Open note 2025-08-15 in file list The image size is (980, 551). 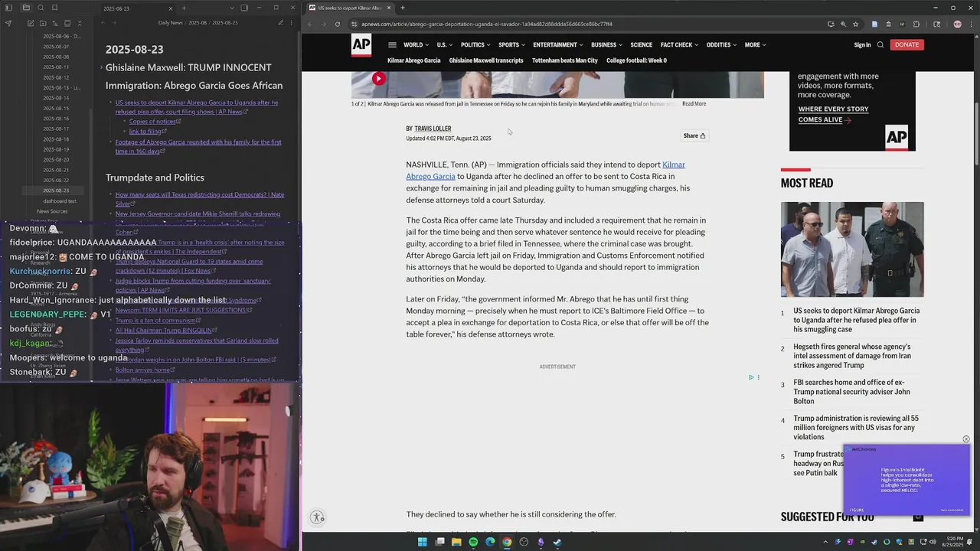point(56,108)
